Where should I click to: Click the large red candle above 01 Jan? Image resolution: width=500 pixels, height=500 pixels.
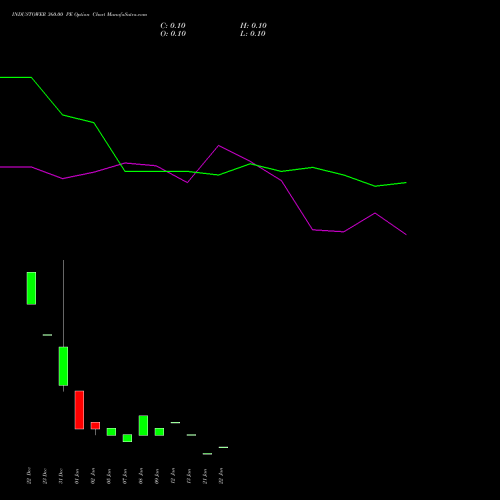tap(79, 410)
